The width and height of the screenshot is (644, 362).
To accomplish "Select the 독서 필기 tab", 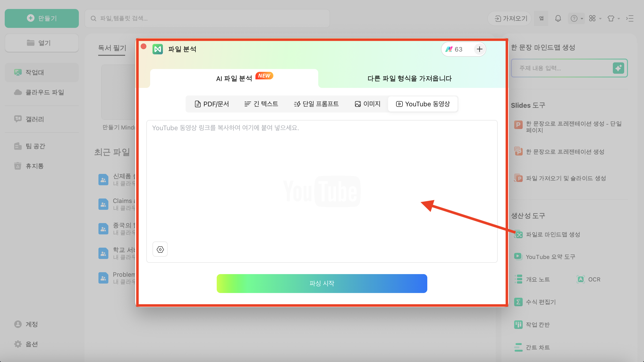I will point(112,48).
